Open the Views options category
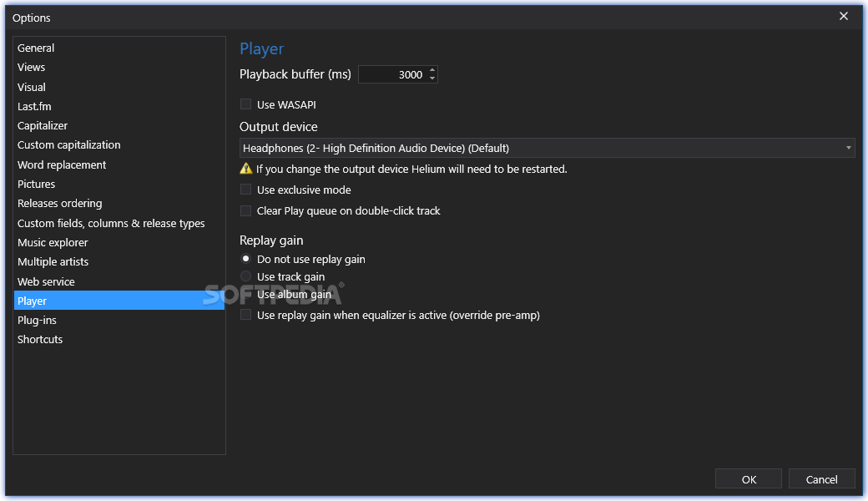 [119, 68]
